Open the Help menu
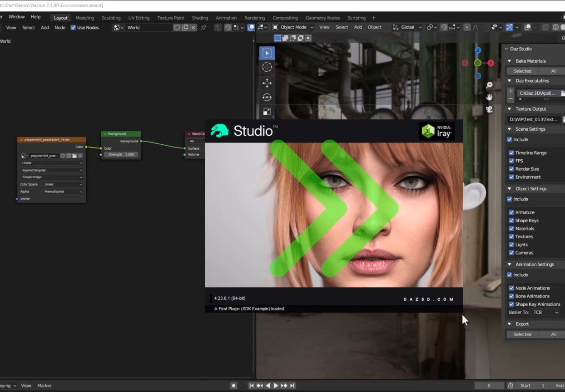Image resolution: width=565 pixels, height=392 pixels. pyautogui.click(x=35, y=17)
